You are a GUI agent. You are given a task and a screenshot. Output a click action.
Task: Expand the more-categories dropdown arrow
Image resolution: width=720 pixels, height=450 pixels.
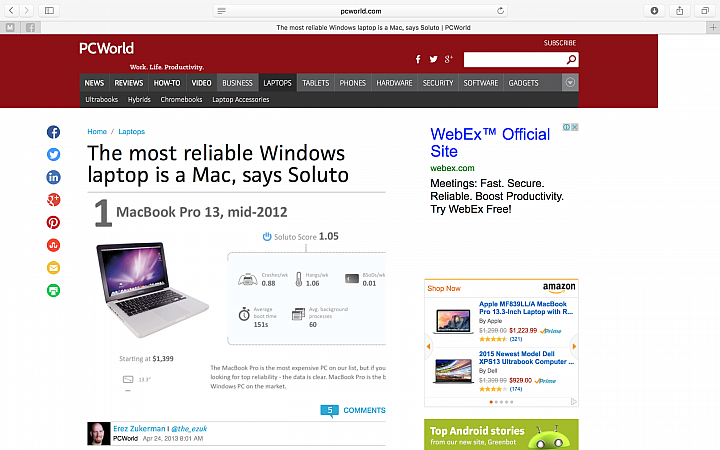pos(570,83)
